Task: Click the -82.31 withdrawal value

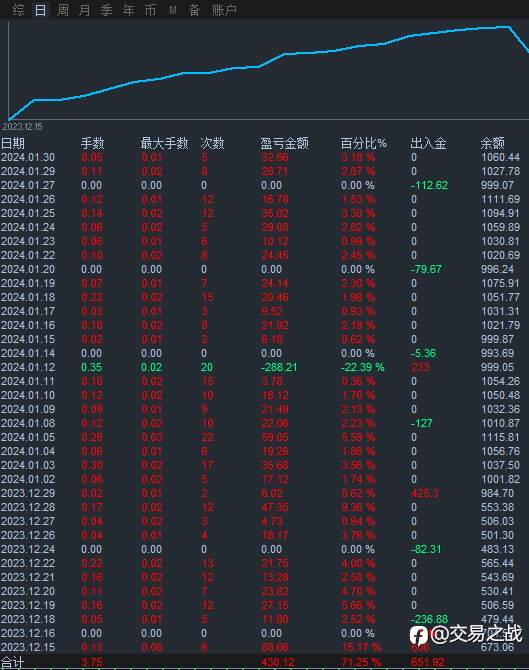Action: [426, 550]
